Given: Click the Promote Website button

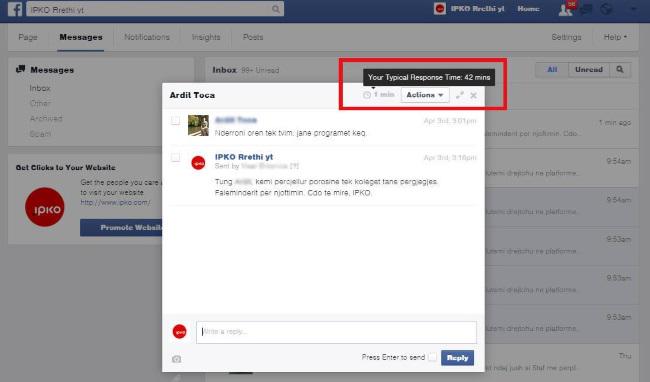Looking at the screenshot, I should (x=121, y=227).
